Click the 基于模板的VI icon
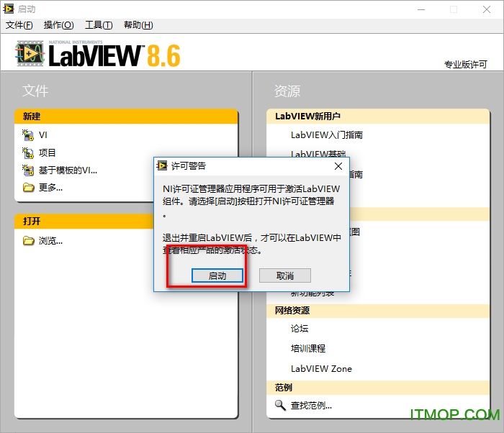 tap(28, 170)
